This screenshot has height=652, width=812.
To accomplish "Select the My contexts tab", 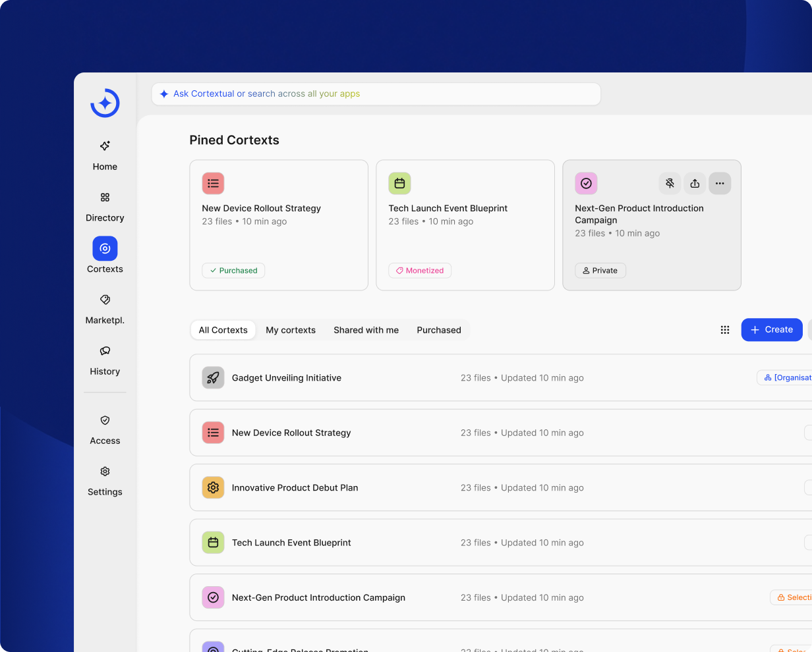I will [x=291, y=330].
